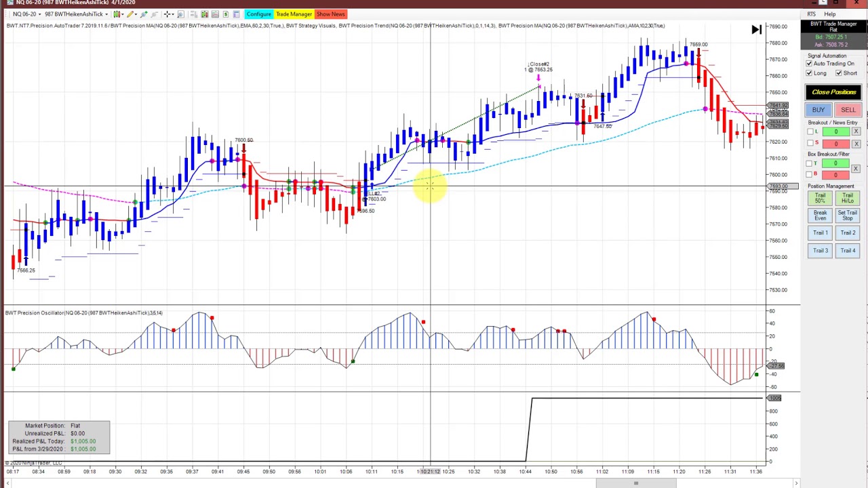Toggle the Long signal checkbox
Screen dimensions: 868x488
point(809,73)
